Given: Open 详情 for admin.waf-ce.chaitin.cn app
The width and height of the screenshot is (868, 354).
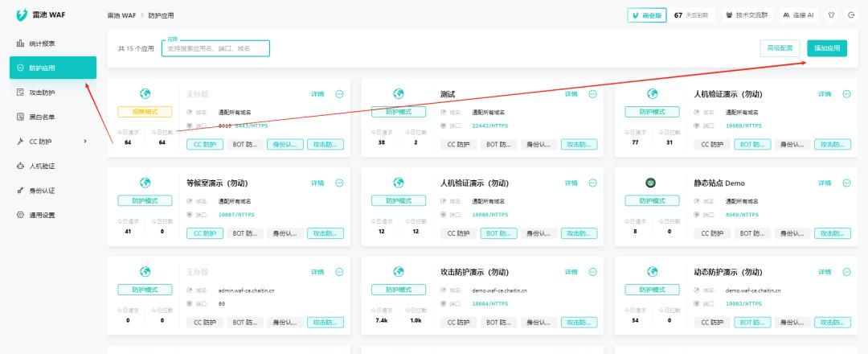Looking at the screenshot, I should [x=317, y=272].
